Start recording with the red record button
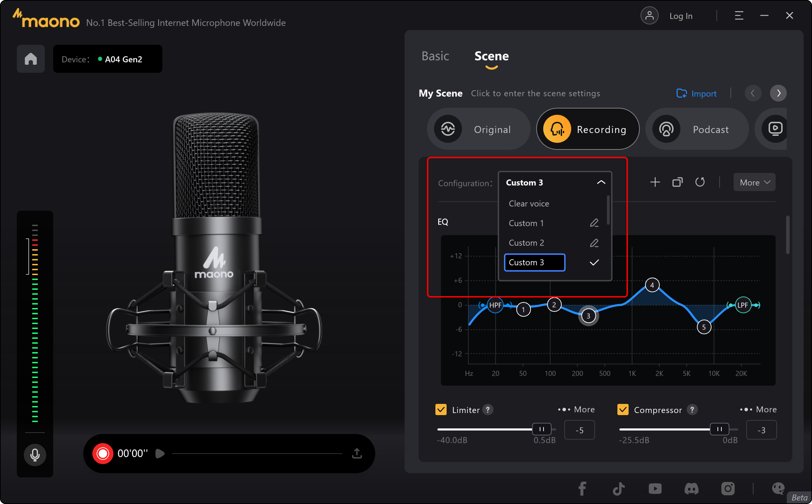This screenshot has height=504, width=812. pos(103,454)
